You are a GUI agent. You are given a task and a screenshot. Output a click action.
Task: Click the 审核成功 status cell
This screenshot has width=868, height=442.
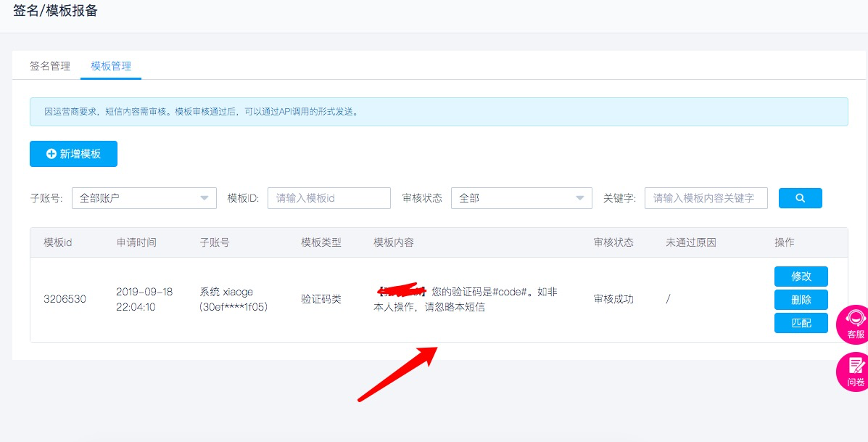click(x=613, y=300)
